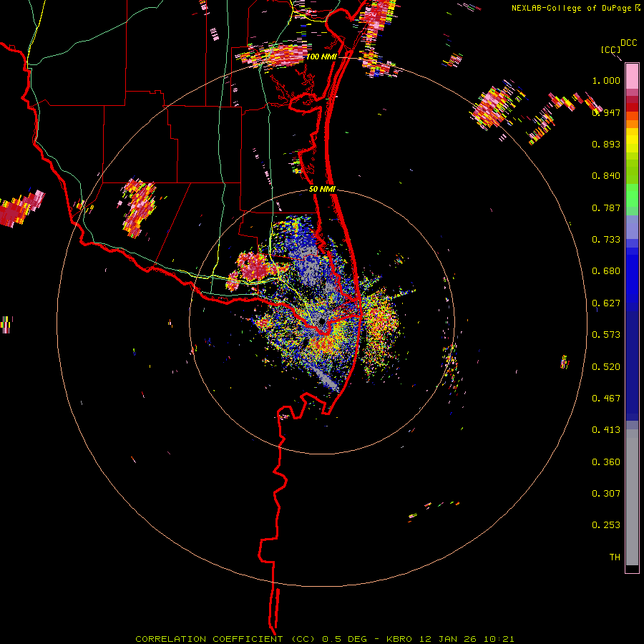Select the 0.733 legend value
The width and height of the screenshot is (644, 644).
[606, 240]
